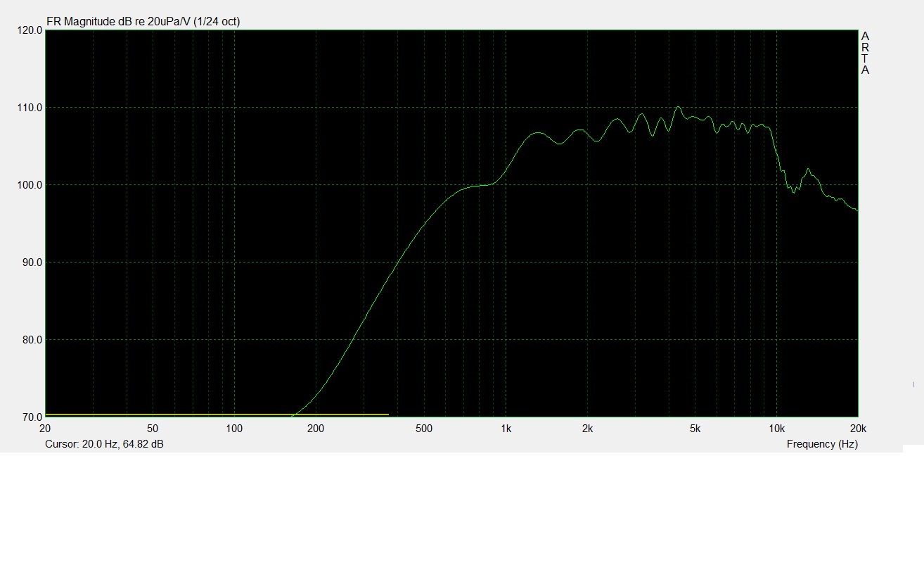This screenshot has width=924, height=563.
Task: Click the 20k frequency axis label
Action: 858,429
